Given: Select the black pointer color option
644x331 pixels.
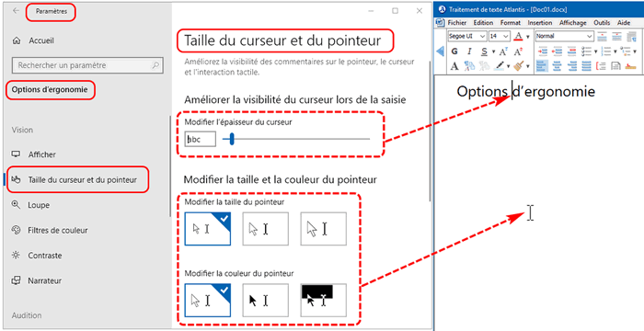Looking at the screenshot, I should 265,301.
